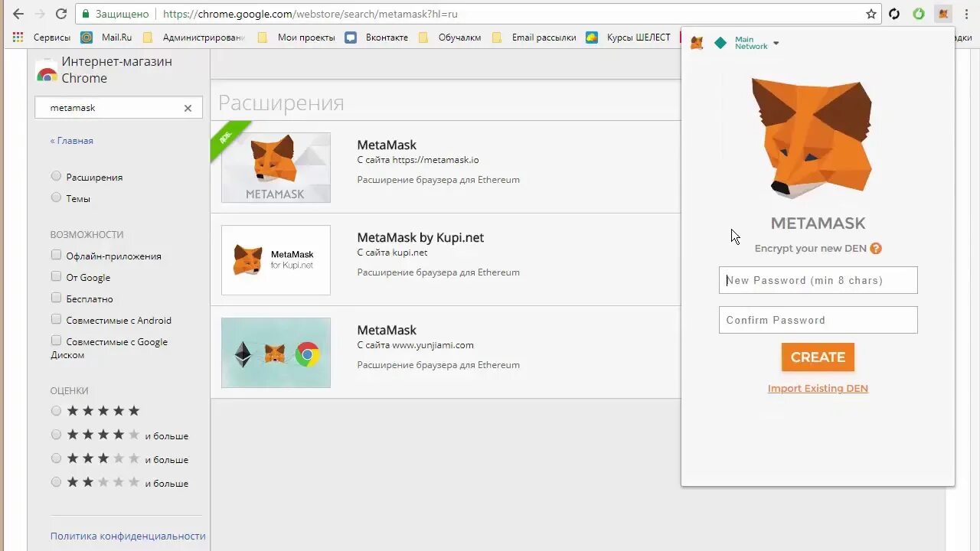The height and width of the screenshot is (551, 980).
Task: Click Import Existing DEN link
Action: [818, 388]
